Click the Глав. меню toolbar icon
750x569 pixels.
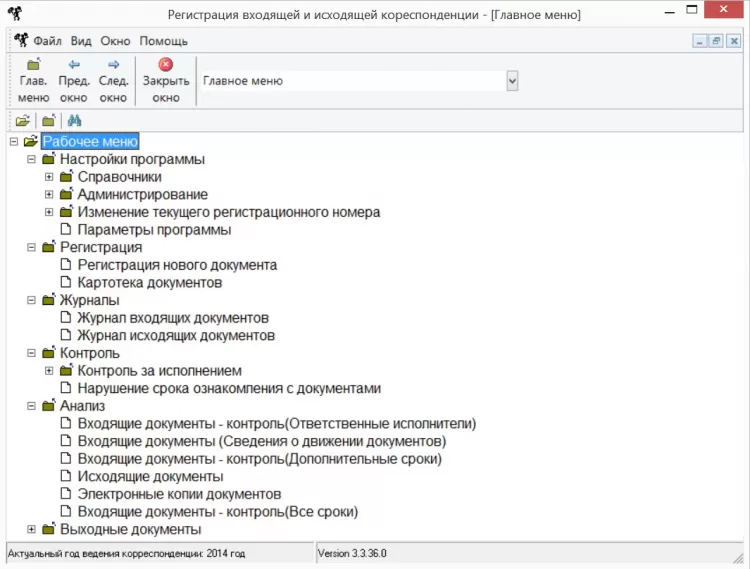click(x=33, y=64)
